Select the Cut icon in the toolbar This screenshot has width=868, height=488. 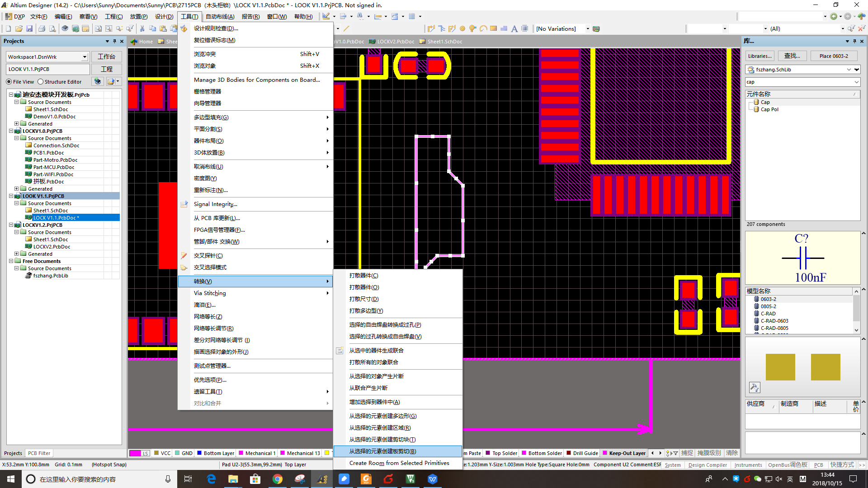pos(142,28)
